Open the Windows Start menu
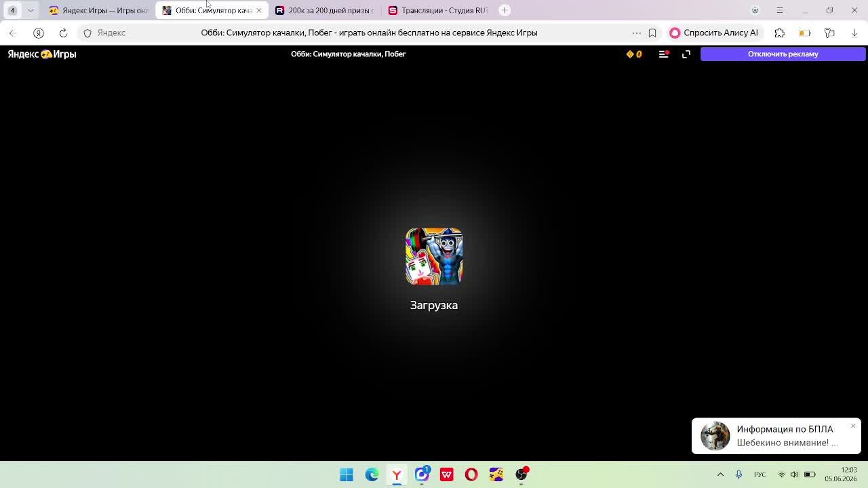 coord(347,474)
